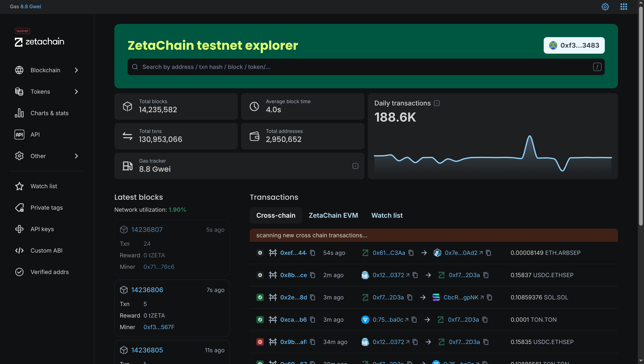Expand the Other menu chevron

click(77, 156)
